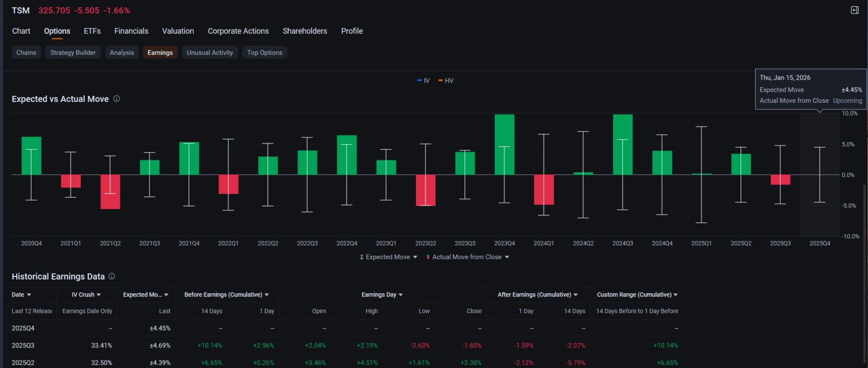The width and height of the screenshot is (868, 368).
Task: Expand the Date column dropdown
Action: [x=29, y=295]
